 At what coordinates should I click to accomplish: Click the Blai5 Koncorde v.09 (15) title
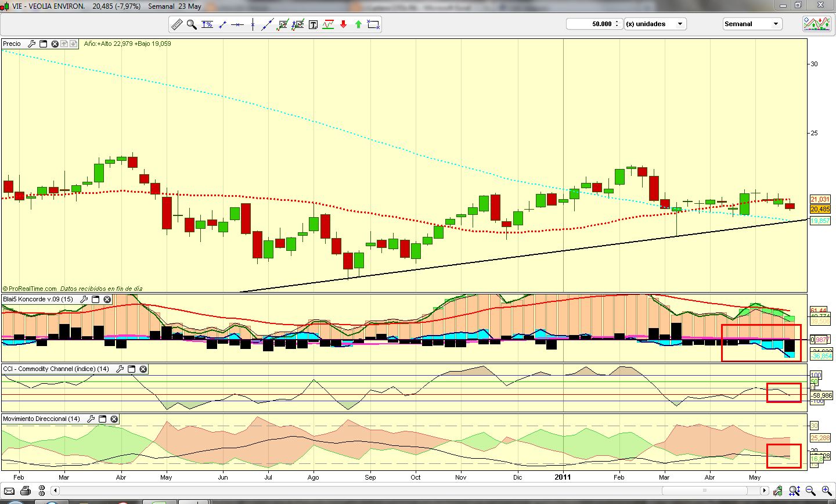coord(38,299)
